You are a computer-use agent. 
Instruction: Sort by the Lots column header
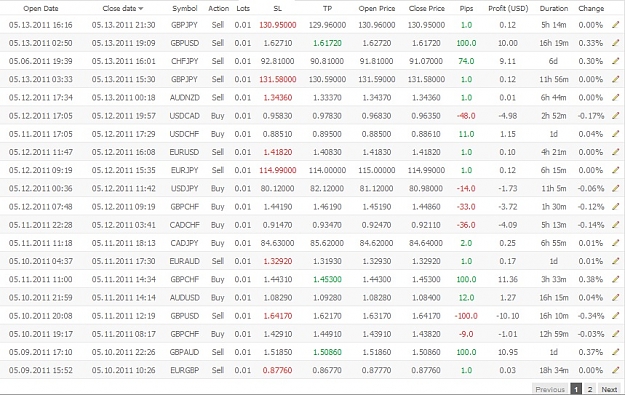pos(243,8)
